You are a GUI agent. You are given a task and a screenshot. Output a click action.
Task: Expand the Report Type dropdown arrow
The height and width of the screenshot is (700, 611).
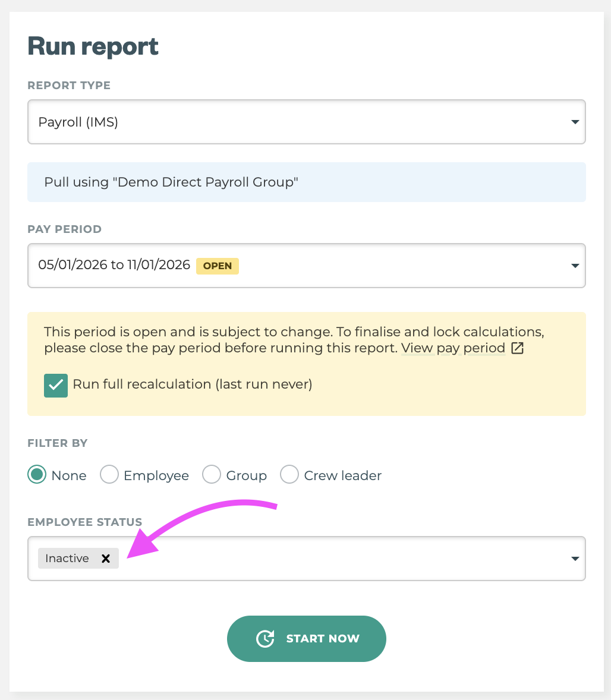tap(574, 122)
